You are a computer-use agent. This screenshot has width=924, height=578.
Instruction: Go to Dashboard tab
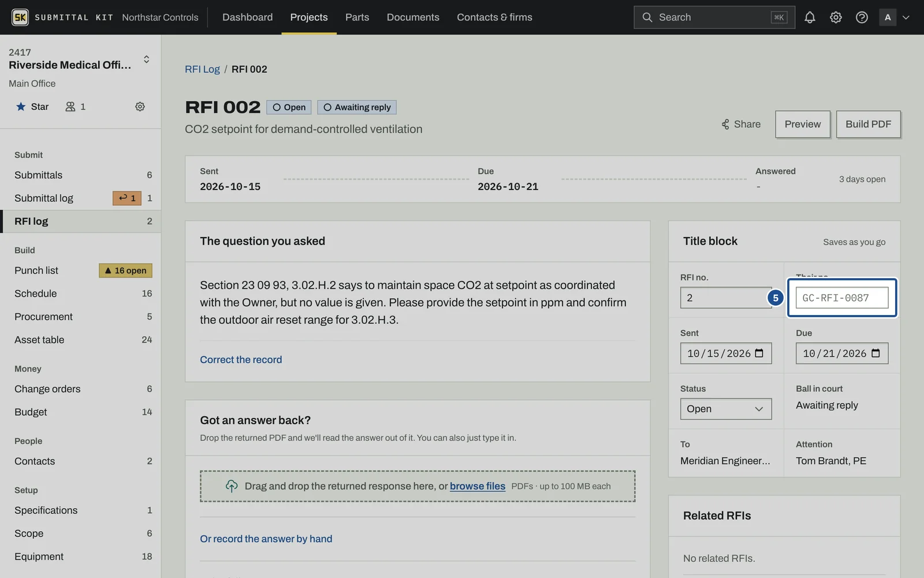247,17
